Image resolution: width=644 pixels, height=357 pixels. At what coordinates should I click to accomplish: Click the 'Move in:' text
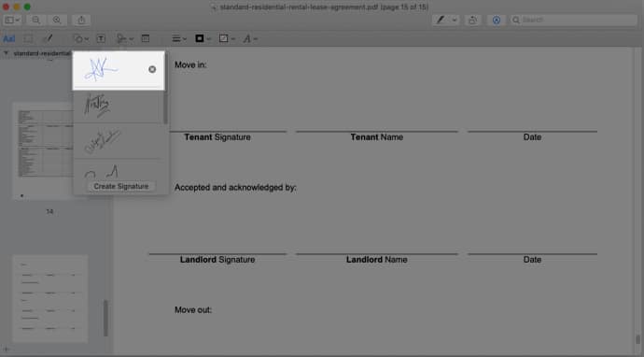pos(190,64)
